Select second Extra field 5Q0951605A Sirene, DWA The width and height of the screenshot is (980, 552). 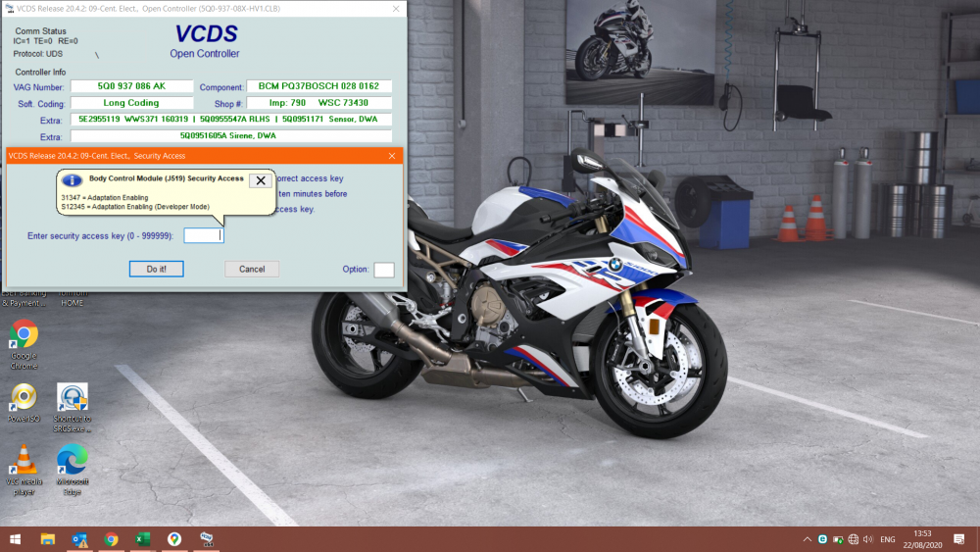(x=231, y=135)
